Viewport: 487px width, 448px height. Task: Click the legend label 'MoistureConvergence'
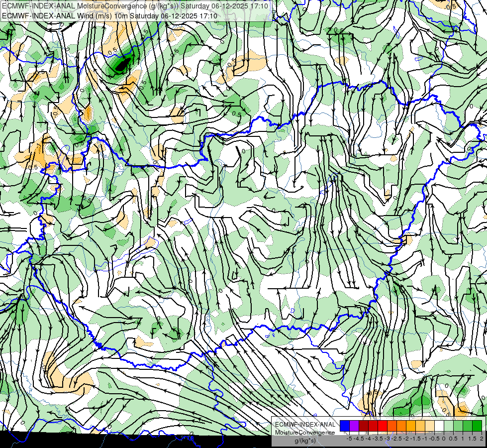point(305,433)
